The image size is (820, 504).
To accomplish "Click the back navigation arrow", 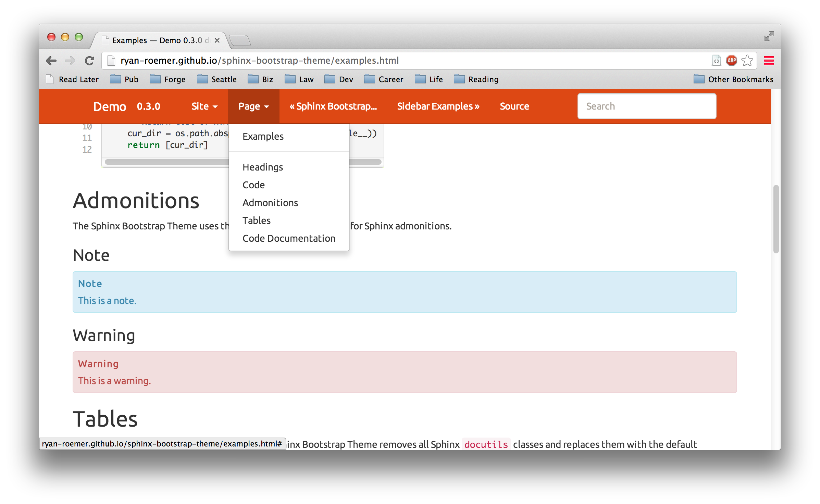I will [51, 61].
